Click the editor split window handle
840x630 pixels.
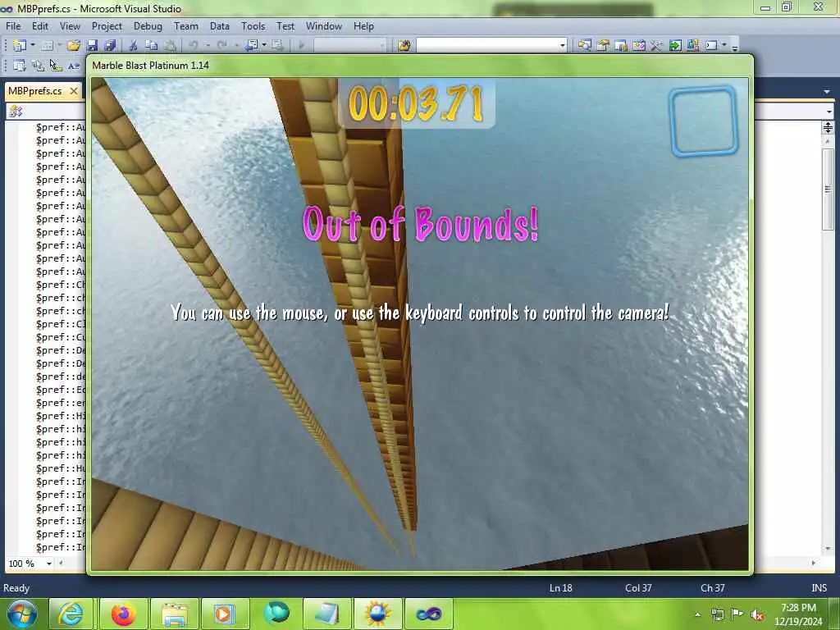tap(828, 127)
